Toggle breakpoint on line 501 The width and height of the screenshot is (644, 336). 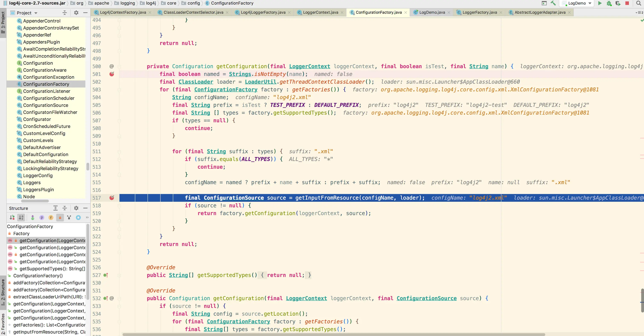tap(112, 74)
